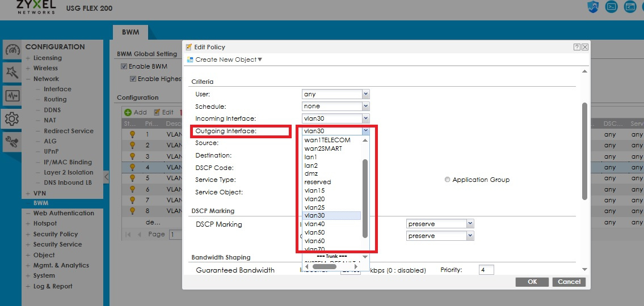Select the BWM tab at top

coord(131,32)
